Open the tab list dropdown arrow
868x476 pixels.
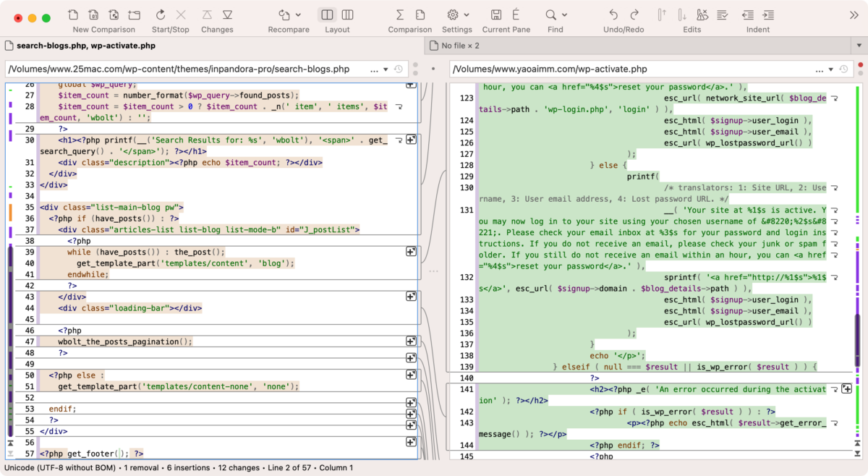tap(860, 46)
